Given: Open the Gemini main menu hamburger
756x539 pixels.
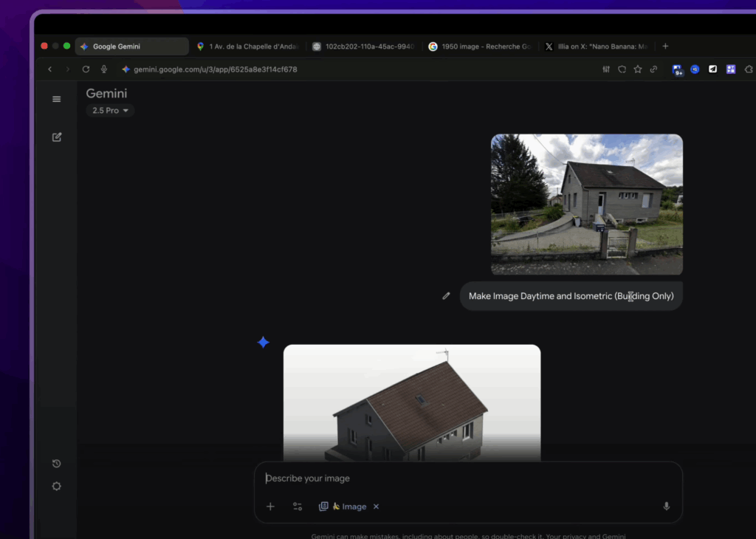Looking at the screenshot, I should (57, 99).
